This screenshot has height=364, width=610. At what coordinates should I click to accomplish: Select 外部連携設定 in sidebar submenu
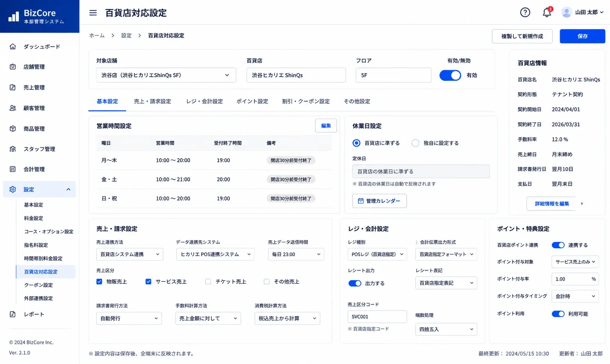click(39, 298)
